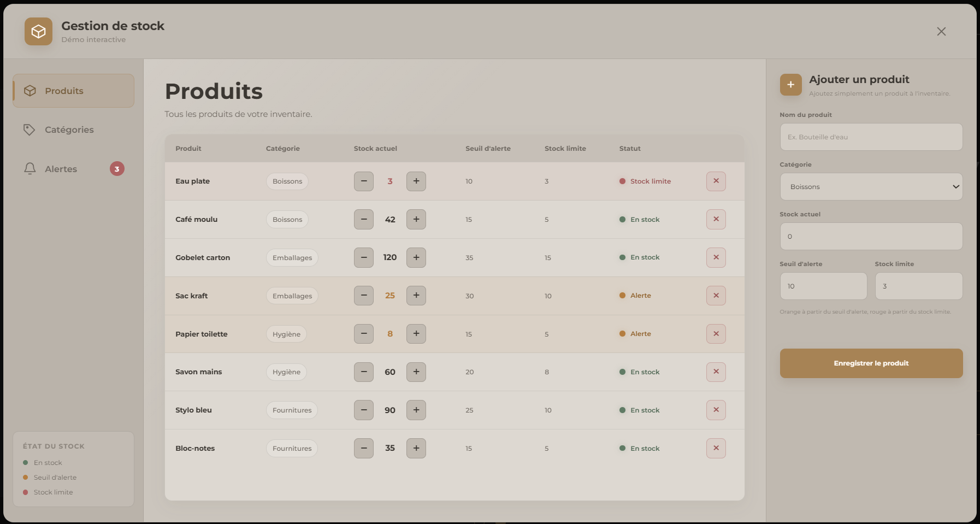980x524 pixels.
Task: Increase Eau plate stock with plus button
Action: [416, 181]
